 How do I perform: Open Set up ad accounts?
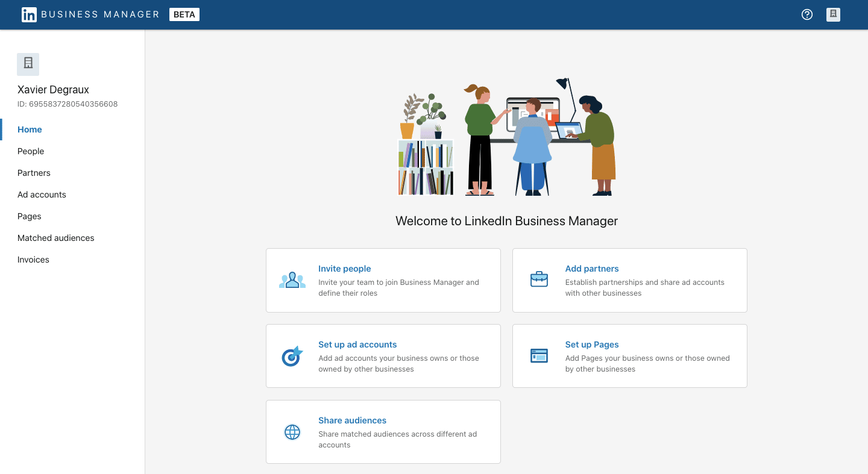357,345
